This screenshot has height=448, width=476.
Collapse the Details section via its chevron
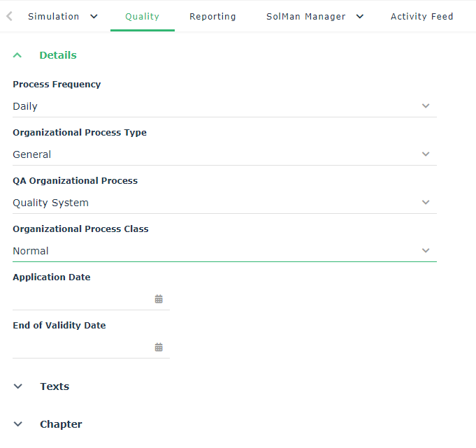(x=18, y=55)
